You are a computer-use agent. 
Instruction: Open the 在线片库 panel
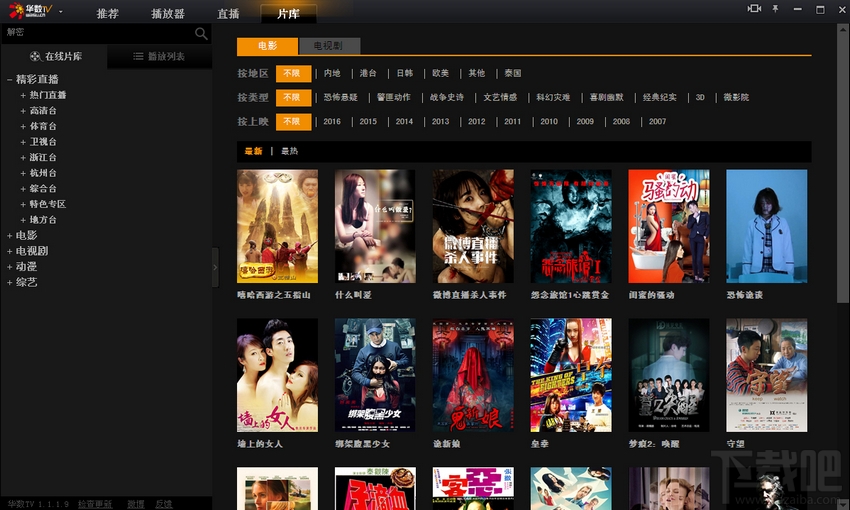55,56
